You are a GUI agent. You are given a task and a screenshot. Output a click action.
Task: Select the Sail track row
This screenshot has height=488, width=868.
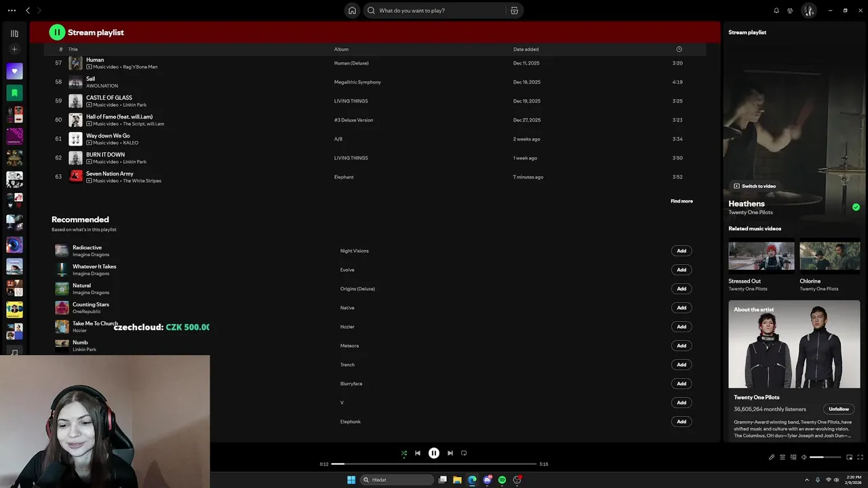pyautogui.click(x=375, y=82)
